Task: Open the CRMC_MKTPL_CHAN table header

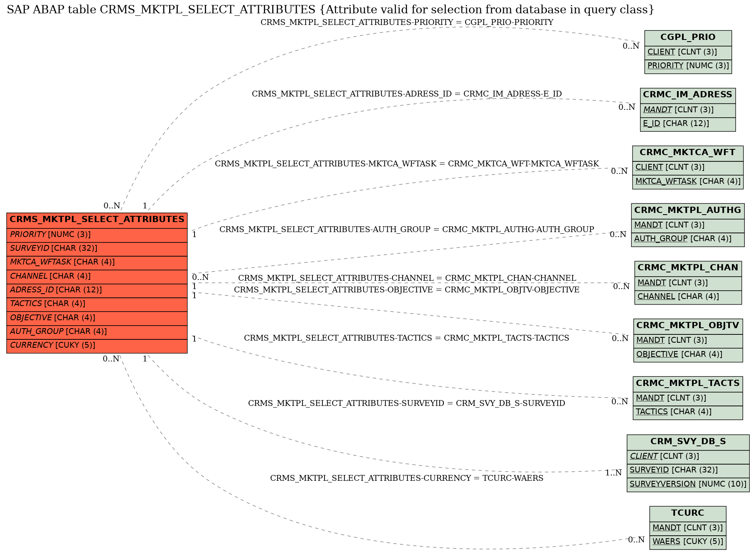Action: 688,268
